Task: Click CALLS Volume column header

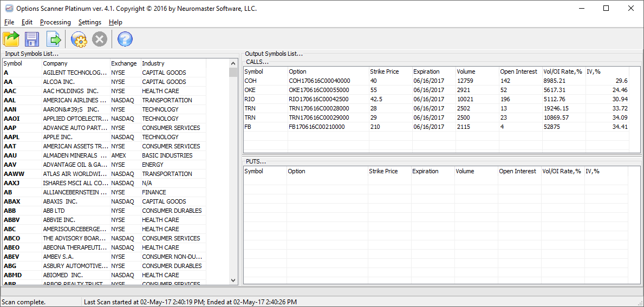Action: click(477, 71)
